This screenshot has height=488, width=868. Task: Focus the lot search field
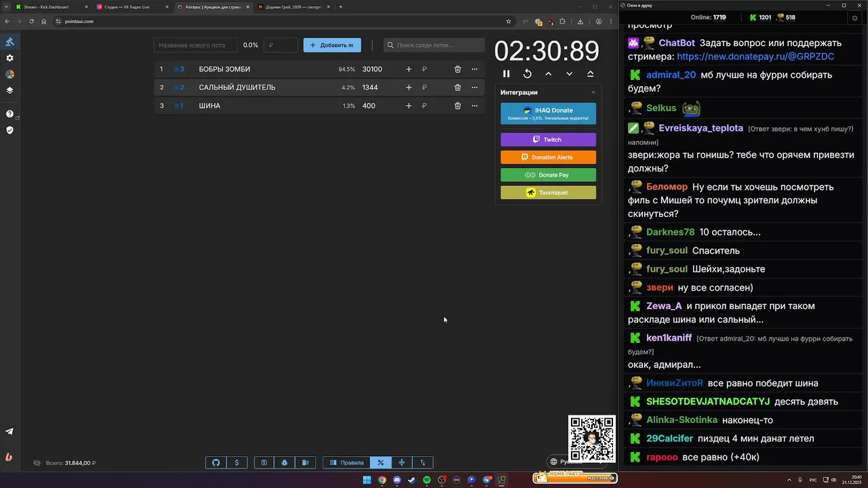[x=434, y=45]
